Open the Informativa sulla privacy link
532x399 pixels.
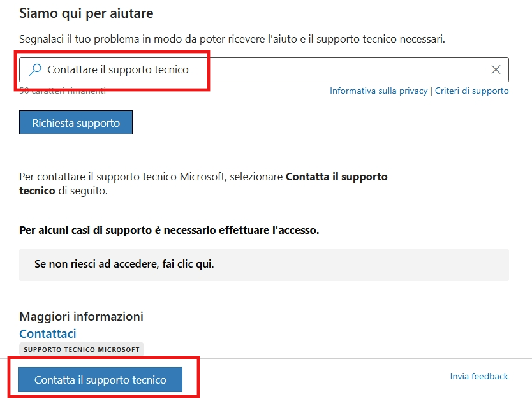(x=379, y=91)
